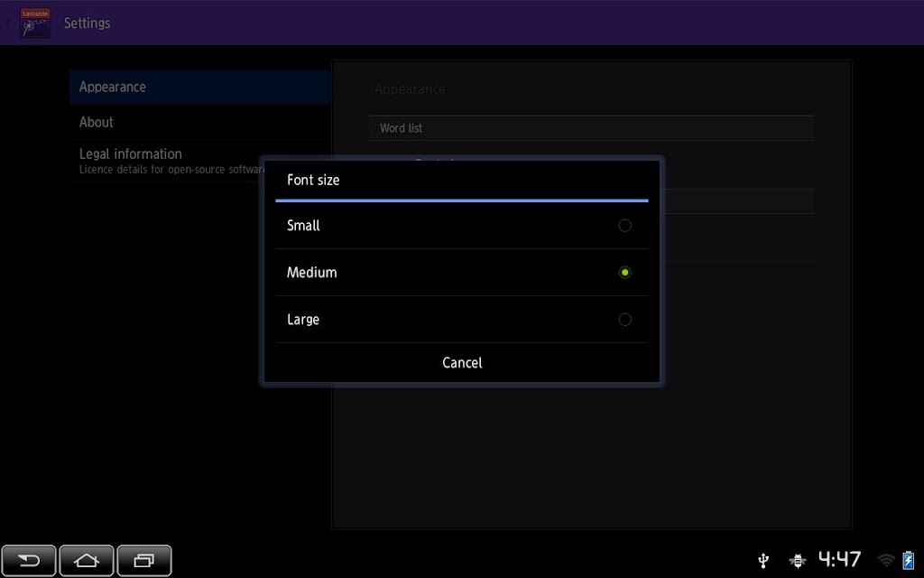Viewport: 924px width, 578px height.
Task: Tap the USB connection status icon
Action: click(763, 560)
